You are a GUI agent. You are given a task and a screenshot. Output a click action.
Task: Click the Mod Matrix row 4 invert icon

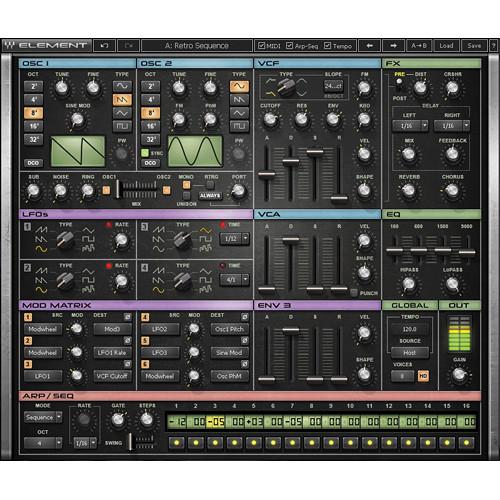245,317
